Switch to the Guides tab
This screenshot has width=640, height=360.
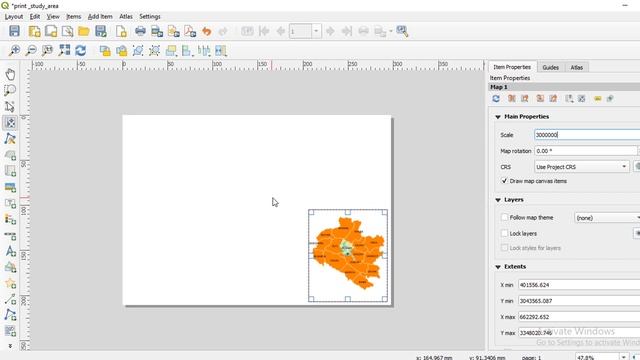point(550,67)
